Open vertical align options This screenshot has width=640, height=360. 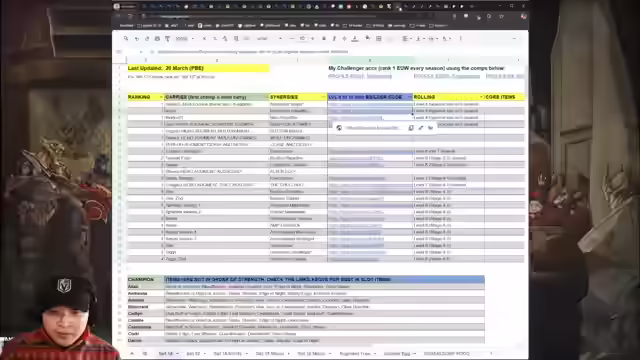[x=419, y=38]
